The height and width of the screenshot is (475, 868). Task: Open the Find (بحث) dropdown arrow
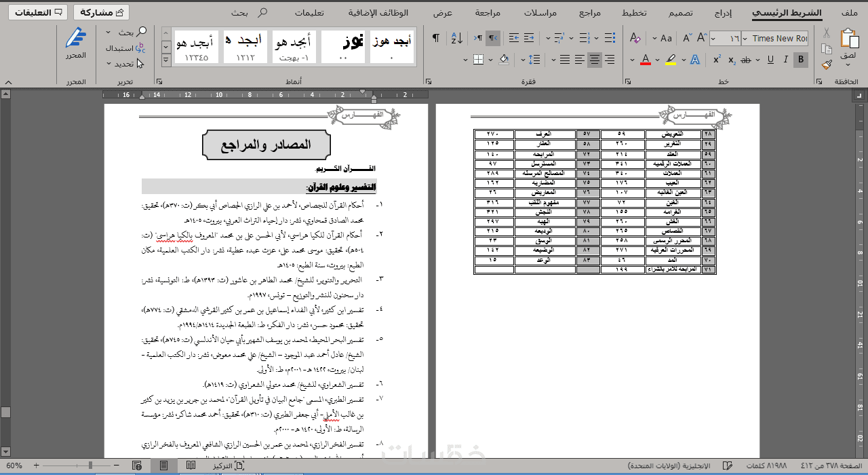(x=109, y=32)
